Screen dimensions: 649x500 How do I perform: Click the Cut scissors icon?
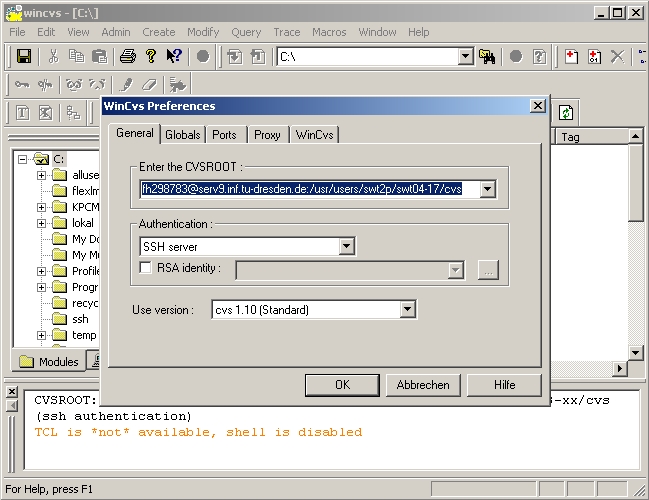[x=53, y=56]
